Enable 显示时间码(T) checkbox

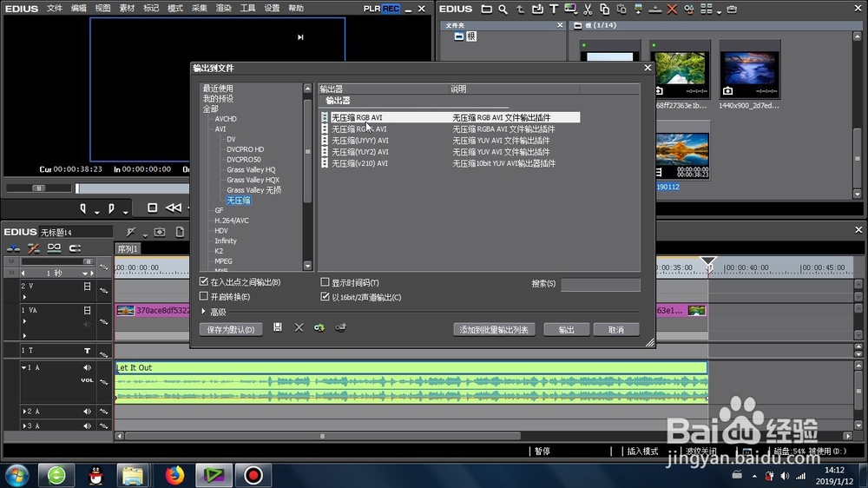click(x=325, y=282)
